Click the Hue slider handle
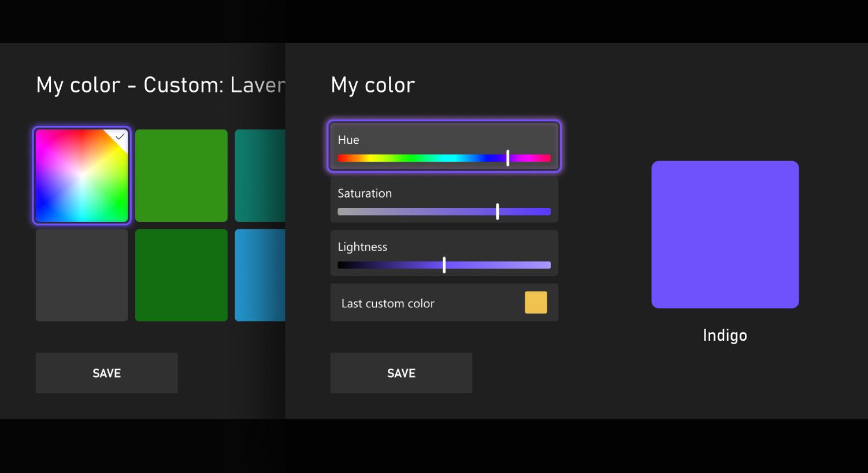 508,158
